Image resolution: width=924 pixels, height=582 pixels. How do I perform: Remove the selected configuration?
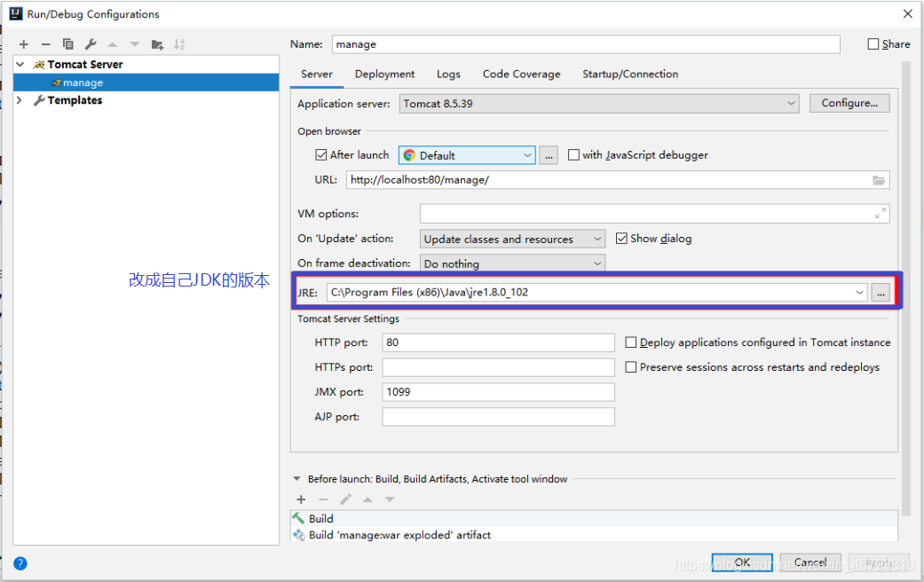(45, 43)
